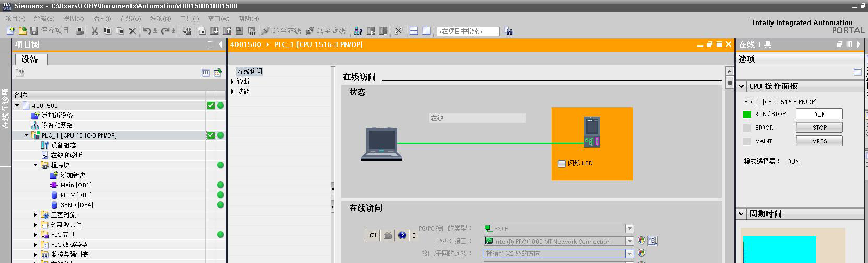Click the cut scissors icon
This screenshot has width=868, height=263.
[94, 31]
